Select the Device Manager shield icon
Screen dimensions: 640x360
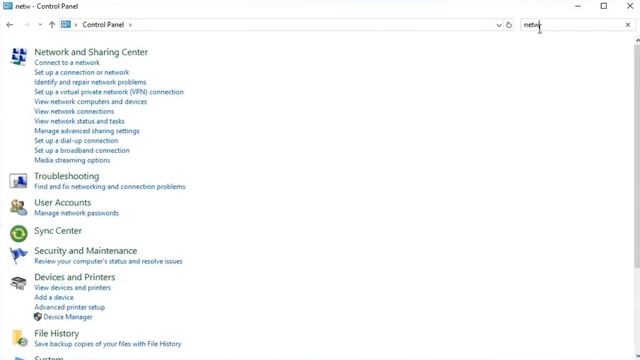[x=38, y=317]
